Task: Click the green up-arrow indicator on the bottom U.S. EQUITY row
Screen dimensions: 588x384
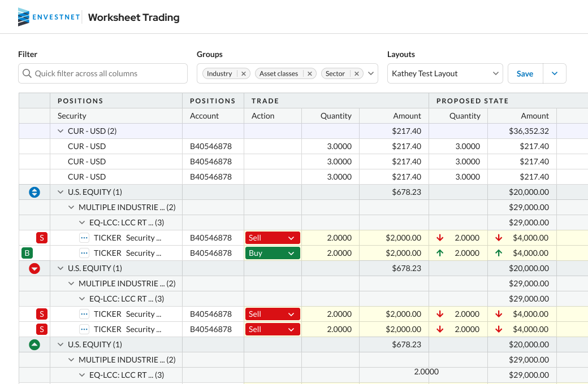Action: pos(34,344)
